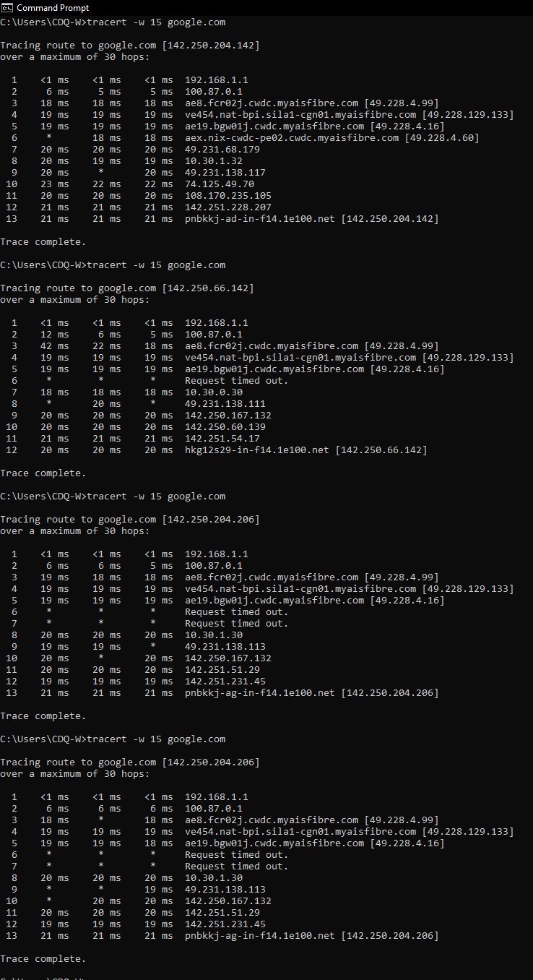
Task: Click the Command Prompt title bar icon
Action: pyautogui.click(x=7, y=7)
